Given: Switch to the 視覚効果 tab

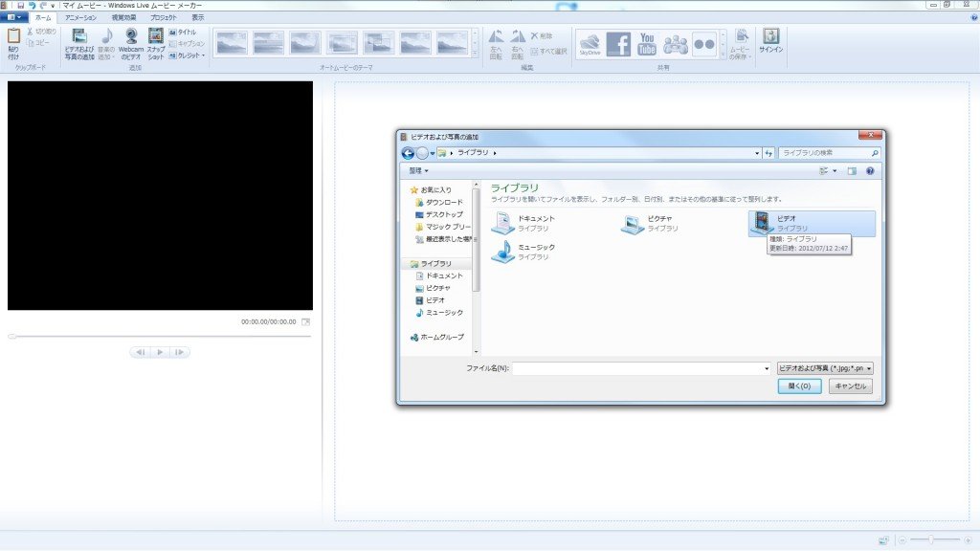Looking at the screenshot, I should tap(123, 17).
